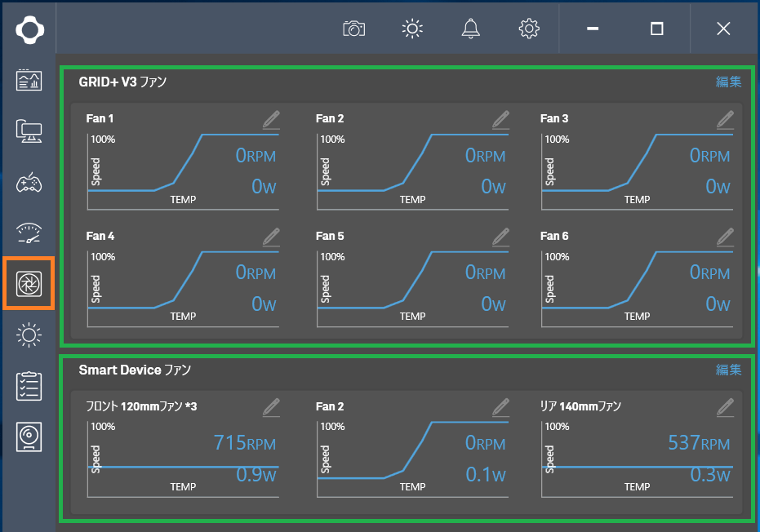Select the fan cooling sidebar icon

pos(29,284)
